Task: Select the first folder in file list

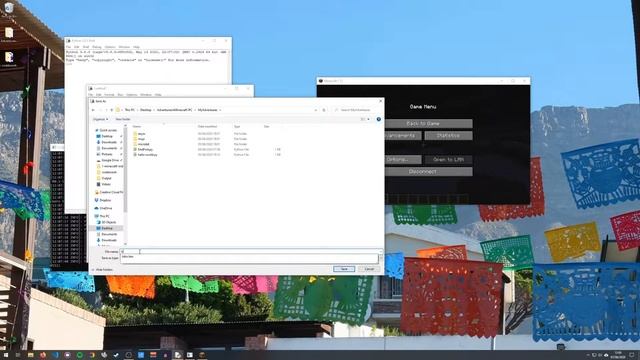Action: [141, 133]
